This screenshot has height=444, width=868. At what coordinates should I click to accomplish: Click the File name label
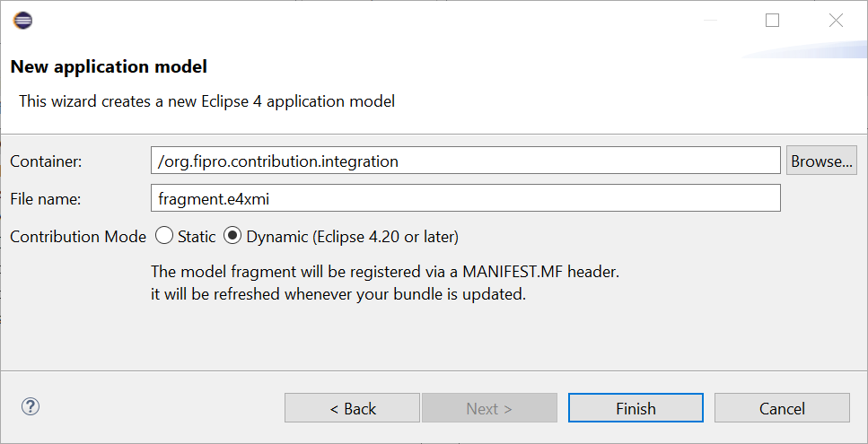46,198
